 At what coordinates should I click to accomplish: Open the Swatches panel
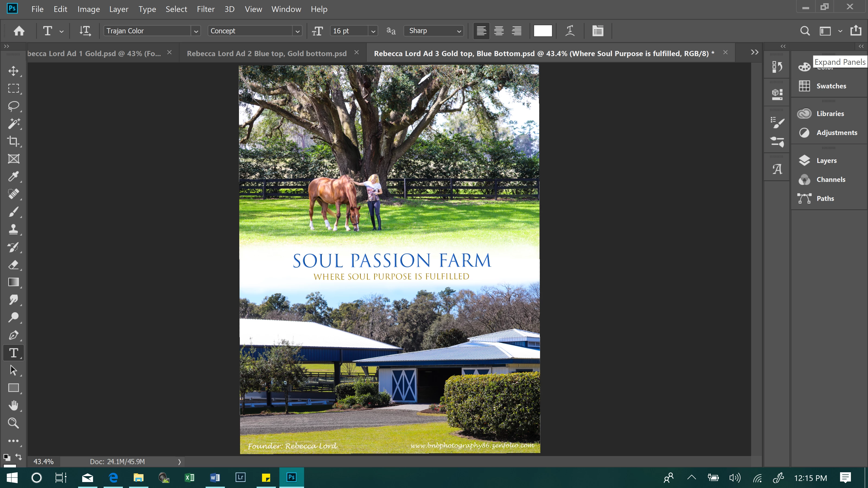(x=831, y=86)
